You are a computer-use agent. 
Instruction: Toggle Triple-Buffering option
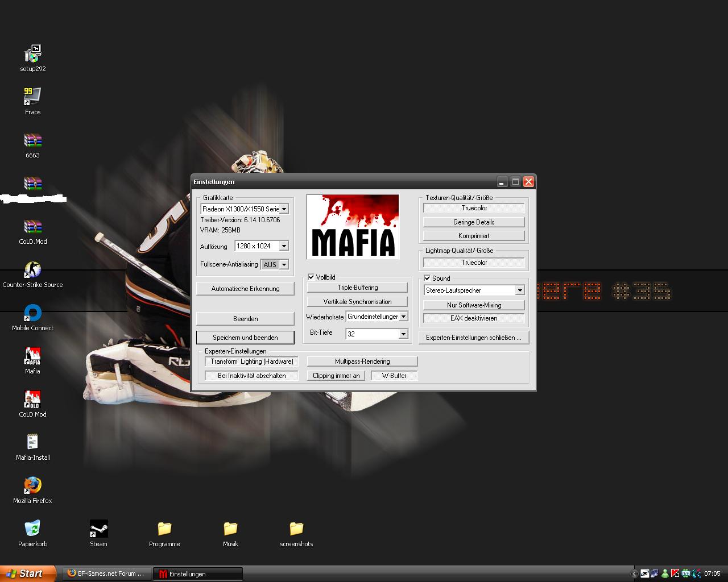pyautogui.click(x=357, y=288)
